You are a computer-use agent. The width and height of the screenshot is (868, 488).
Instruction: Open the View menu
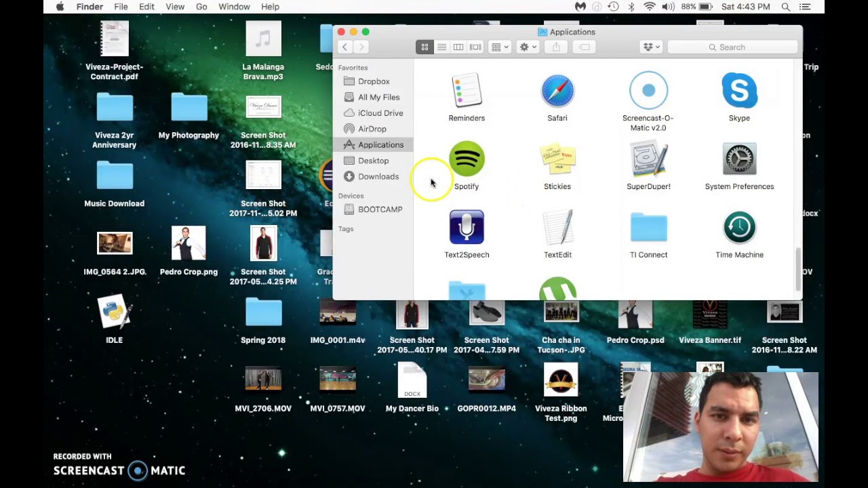[x=175, y=7]
